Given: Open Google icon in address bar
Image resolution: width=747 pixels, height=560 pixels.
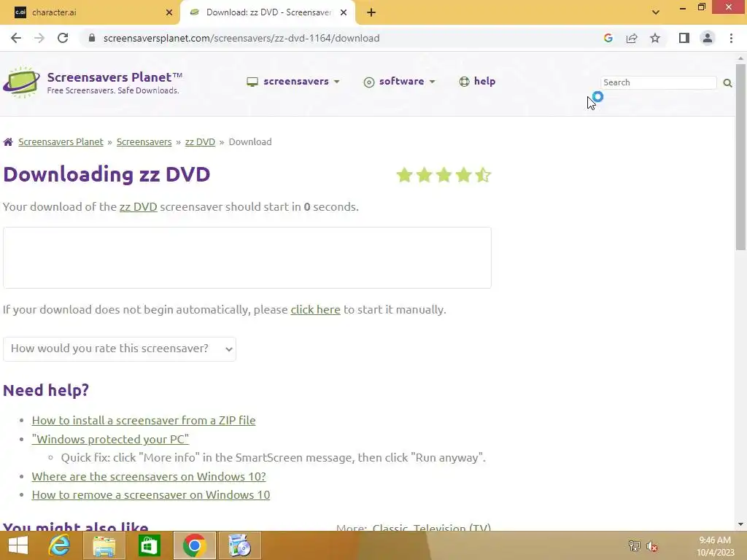Looking at the screenshot, I should pyautogui.click(x=608, y=38).
